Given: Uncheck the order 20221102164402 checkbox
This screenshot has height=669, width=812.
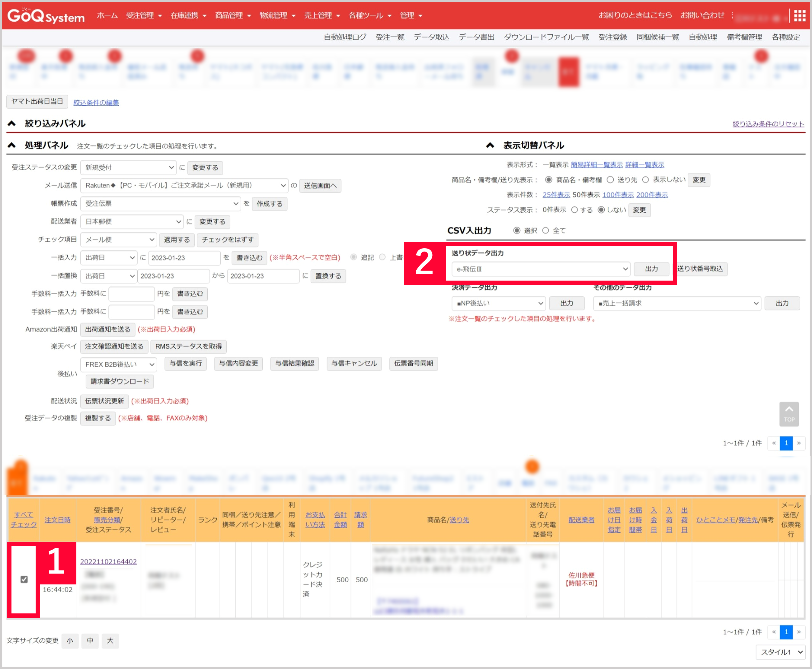Looking at the screenshot, I should 24,579.
